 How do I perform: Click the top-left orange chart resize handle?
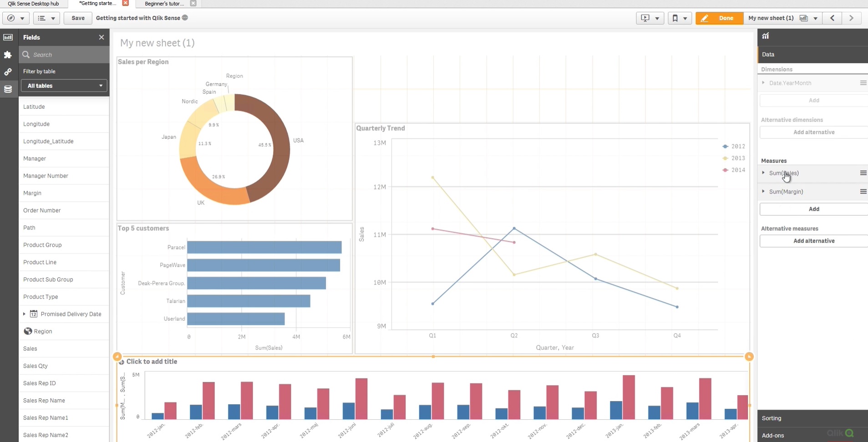tap(117, 356)
